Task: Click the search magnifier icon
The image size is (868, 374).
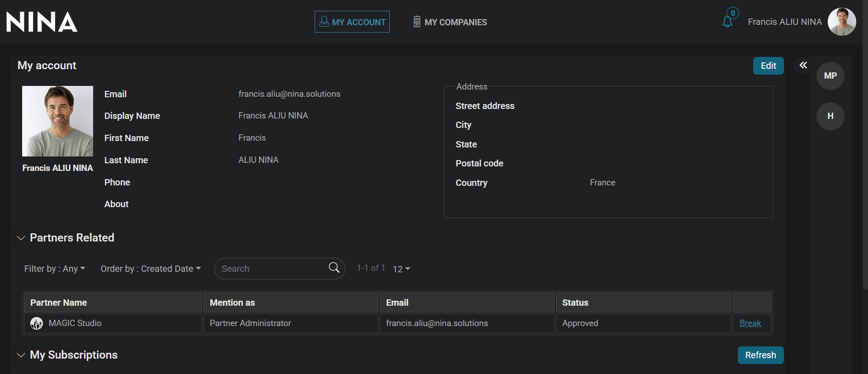Action: coord(334,268)
